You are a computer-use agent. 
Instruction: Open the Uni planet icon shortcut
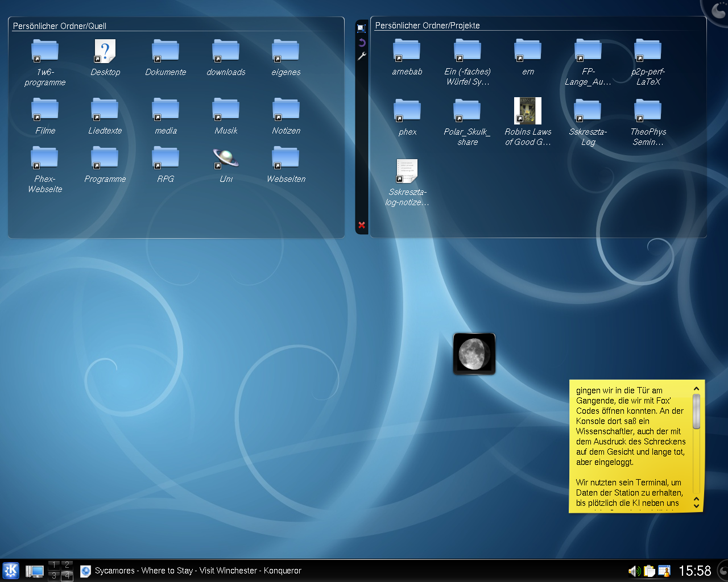coord(226,158)
